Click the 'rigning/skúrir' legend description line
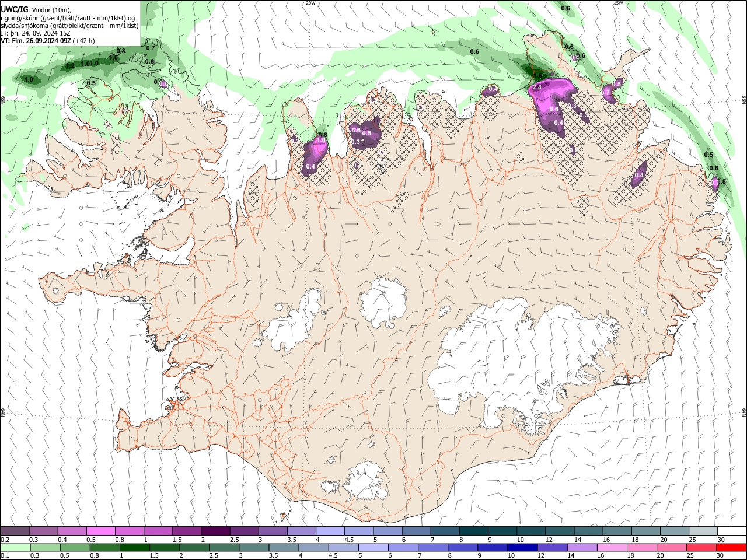747x560 pixels. [x=68, y=17]
